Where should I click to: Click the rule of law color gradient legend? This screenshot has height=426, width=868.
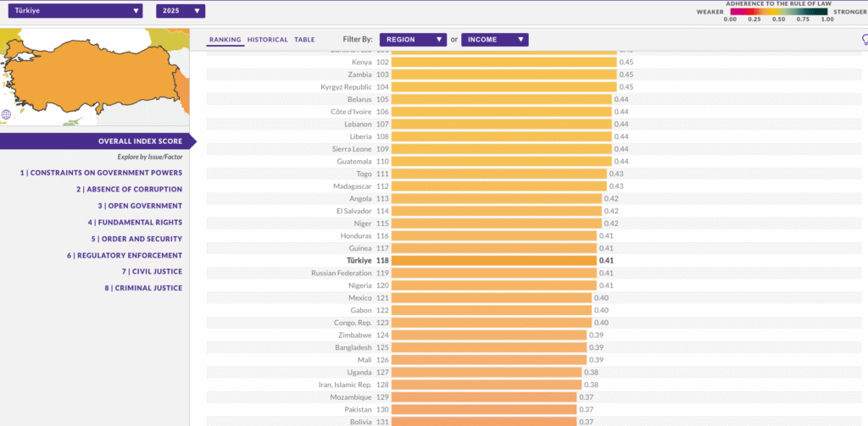[779, 13]
